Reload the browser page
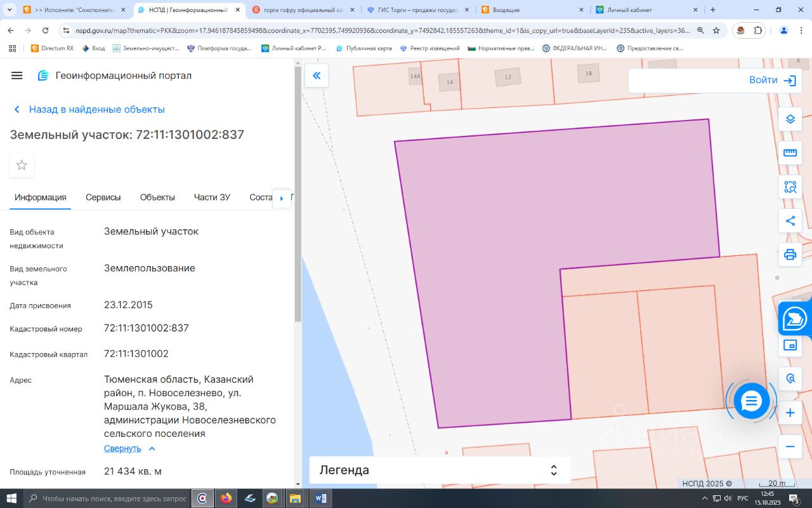This screenshot has width=812, height=508. pyautogui.click(x=46, y=30)
